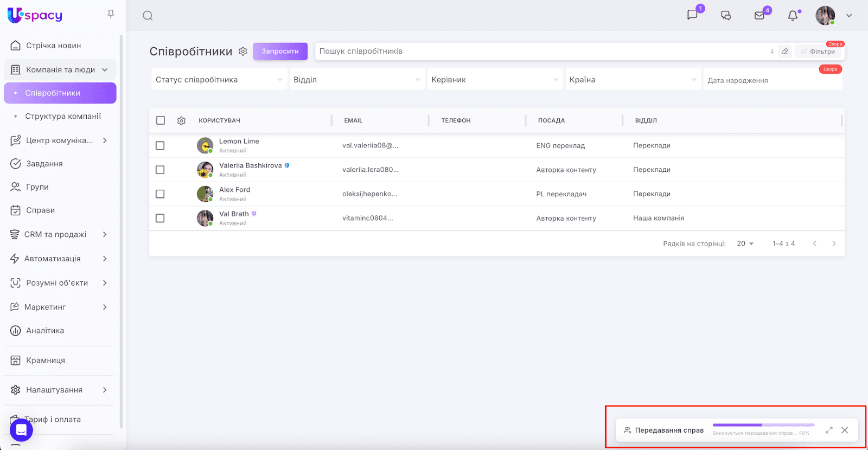
Task: Click the Передавання справ progress bar
Action: [763, 425]
